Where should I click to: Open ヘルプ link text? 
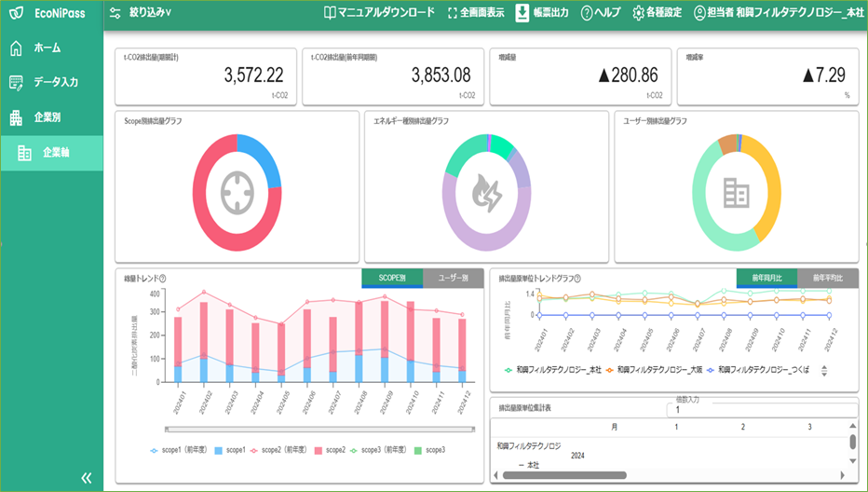pos(607,12)
